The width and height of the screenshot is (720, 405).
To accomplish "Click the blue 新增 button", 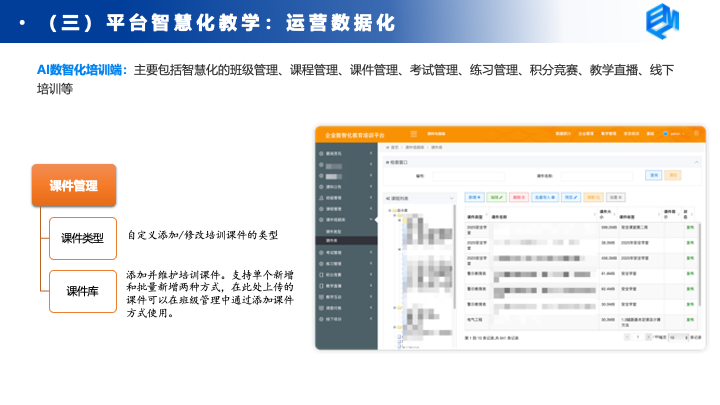I will (474, 197).
